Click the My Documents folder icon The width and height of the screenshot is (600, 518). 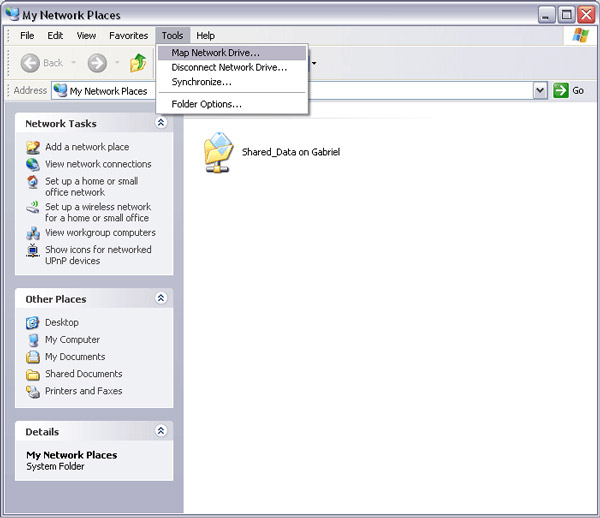click(x=33, y=357)
